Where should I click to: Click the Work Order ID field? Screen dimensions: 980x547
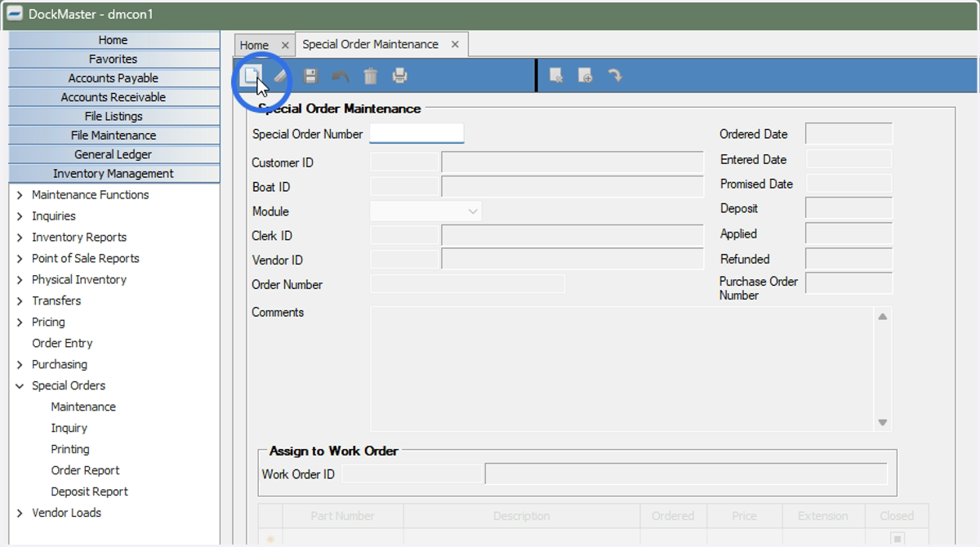(x=412, y=474)
